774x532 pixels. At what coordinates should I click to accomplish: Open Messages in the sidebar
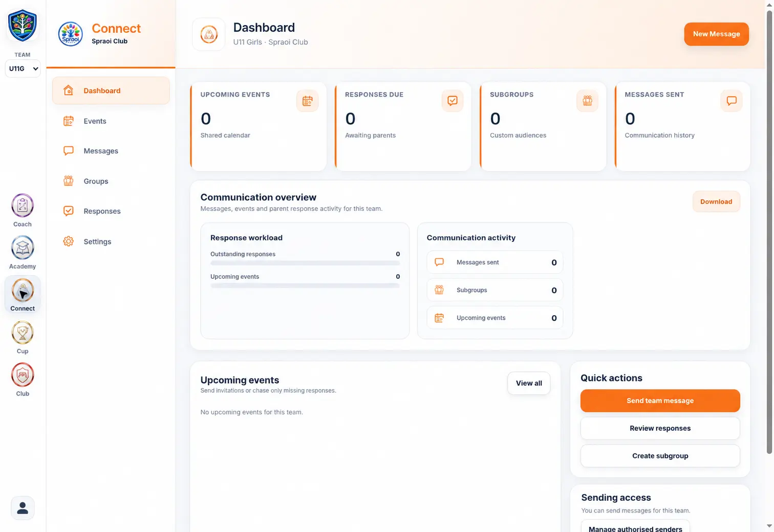[x=111, y=151]
